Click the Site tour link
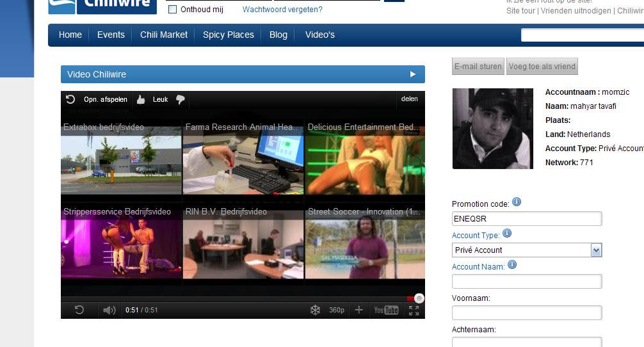The height and width of the screenshot is (347, 644). 521,11
